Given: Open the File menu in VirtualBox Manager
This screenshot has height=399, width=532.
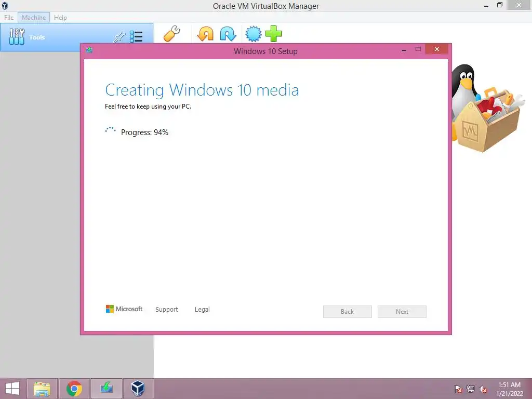Looking at the screenshot, I should click(9, 17).
